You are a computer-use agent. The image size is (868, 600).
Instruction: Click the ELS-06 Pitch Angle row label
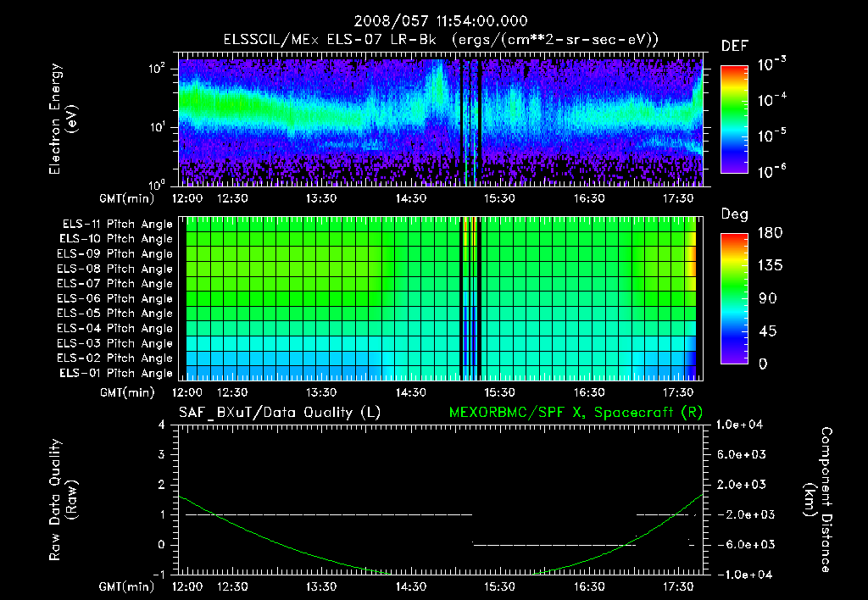point(115,298)
